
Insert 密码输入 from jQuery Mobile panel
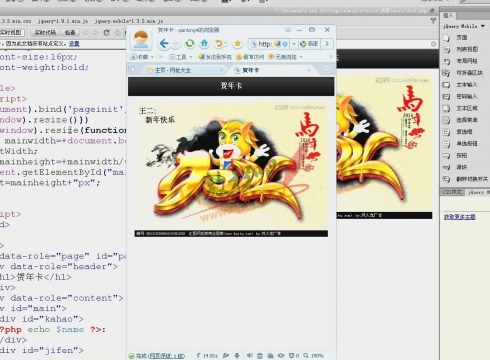tap(467, 97)
